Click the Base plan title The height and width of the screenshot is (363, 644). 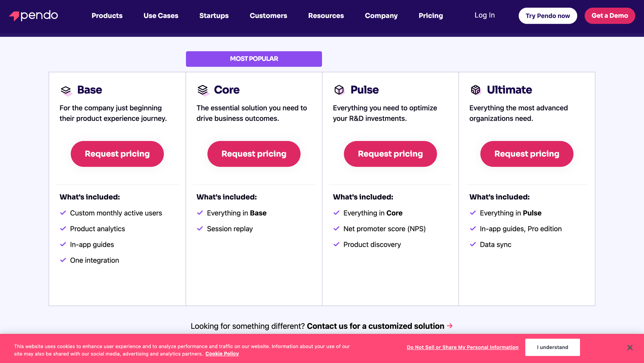point(90,90)
